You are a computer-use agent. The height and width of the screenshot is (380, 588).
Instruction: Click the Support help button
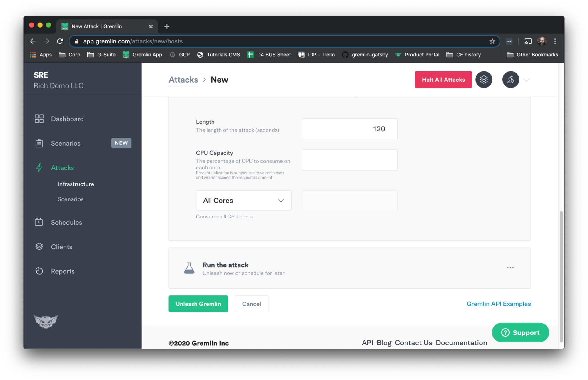coord(520,332)
